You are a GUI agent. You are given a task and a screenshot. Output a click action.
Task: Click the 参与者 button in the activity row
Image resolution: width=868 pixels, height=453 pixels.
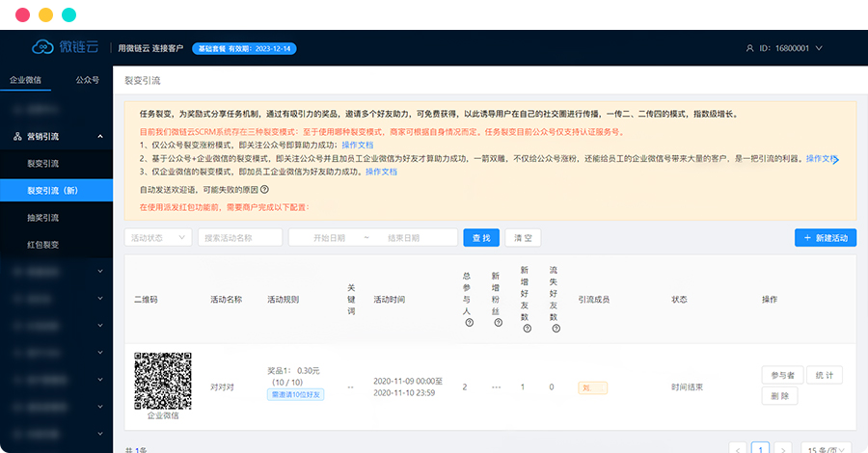(782, 375)
